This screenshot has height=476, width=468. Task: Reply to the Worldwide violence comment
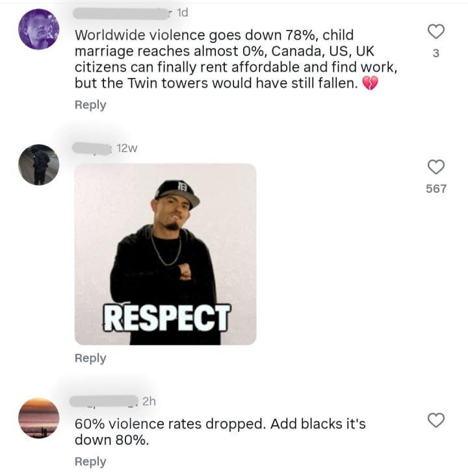tap(90, 105)
